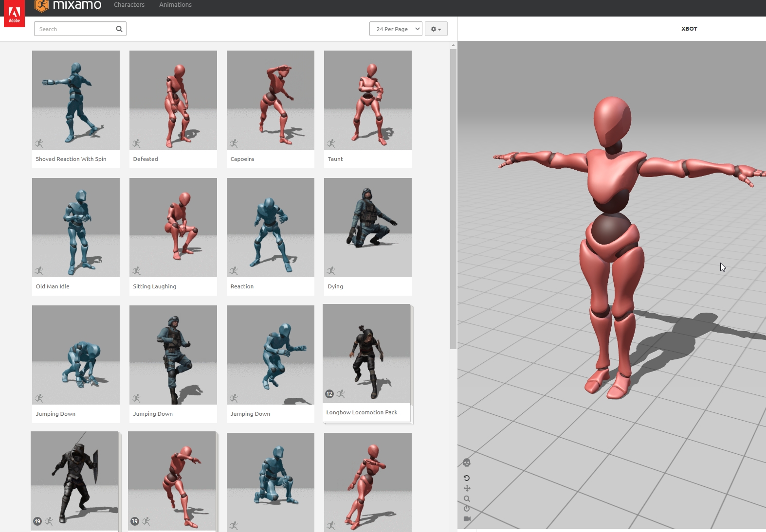Click the 'Capoeira' label text
766x532 pixels.
pos(242,159)
